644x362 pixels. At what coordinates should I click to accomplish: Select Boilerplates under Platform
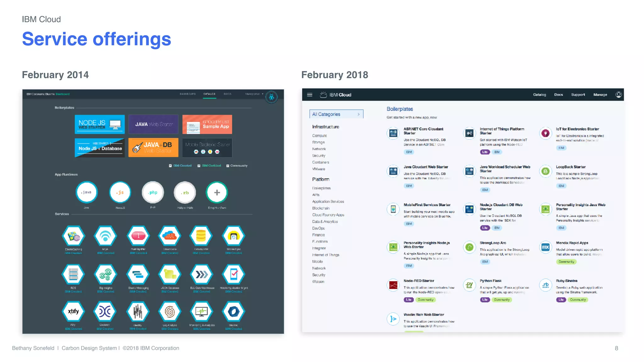point(321,188)
